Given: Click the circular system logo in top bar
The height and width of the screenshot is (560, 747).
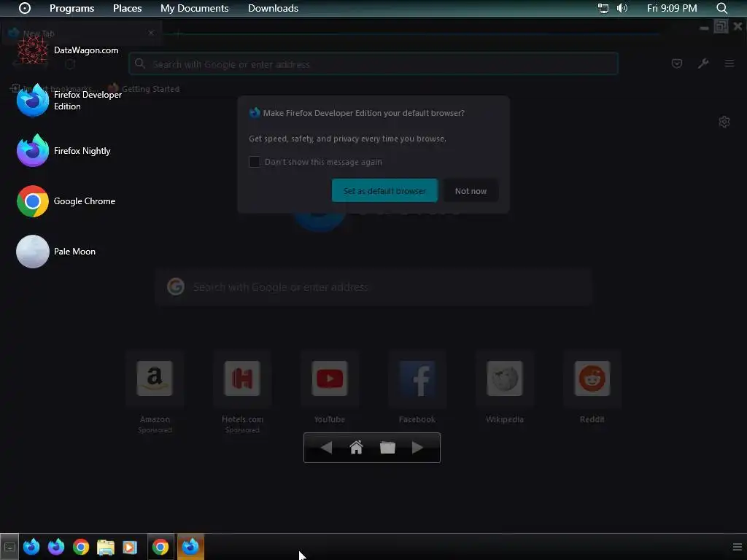Looking at the screenshot, I should [25, 8].
